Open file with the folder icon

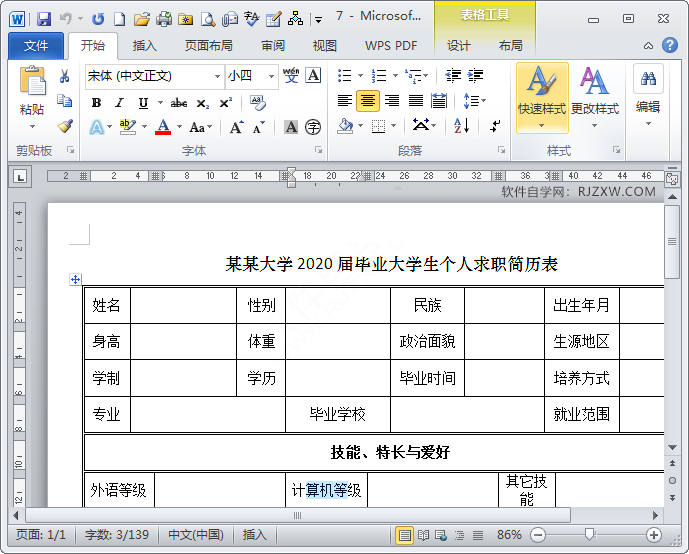tap(141, 19)
